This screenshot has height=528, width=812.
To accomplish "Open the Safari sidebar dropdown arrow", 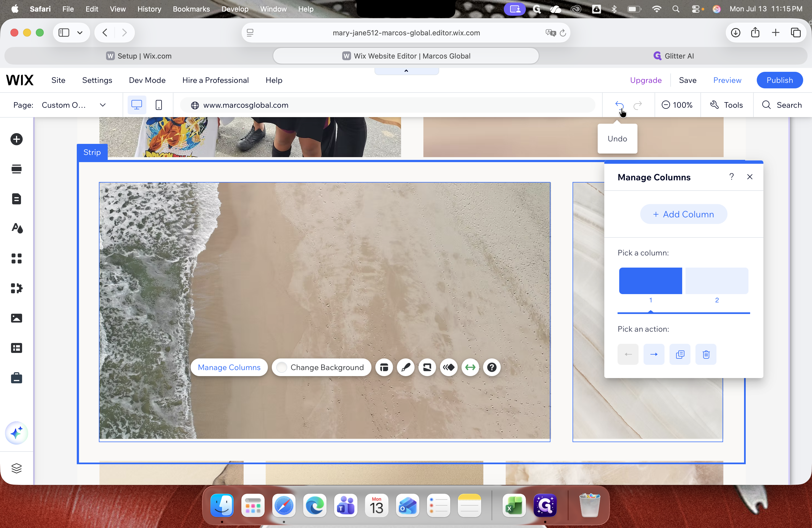I will coord(80,33).
